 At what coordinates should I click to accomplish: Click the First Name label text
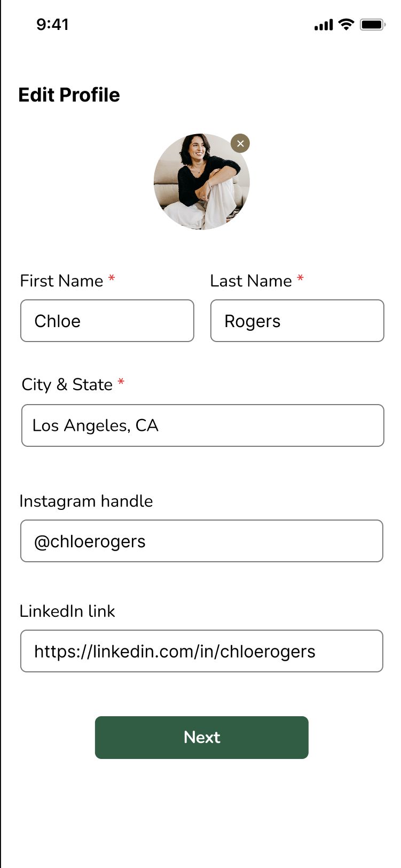pyautogui.click(x=61, y=281)
